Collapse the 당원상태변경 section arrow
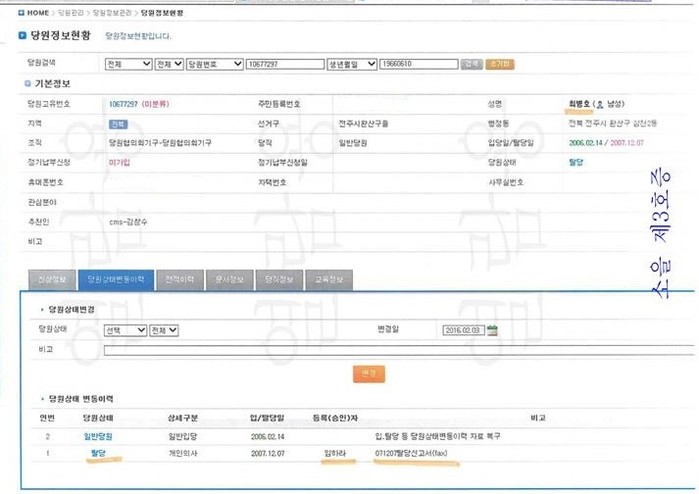Viewport: 699px width, 494px height. click(x=30, y=310)
